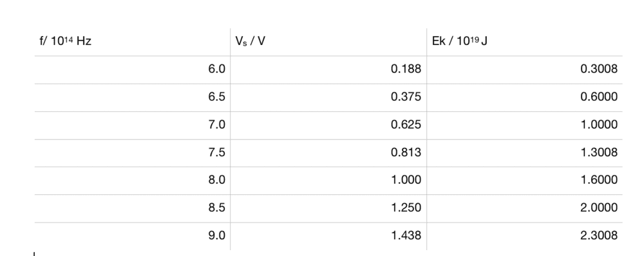The width and height of the screenshot is (644, 256).
Task: Pick the energy cell reading 2.3008
Action: tap(525, 236)
